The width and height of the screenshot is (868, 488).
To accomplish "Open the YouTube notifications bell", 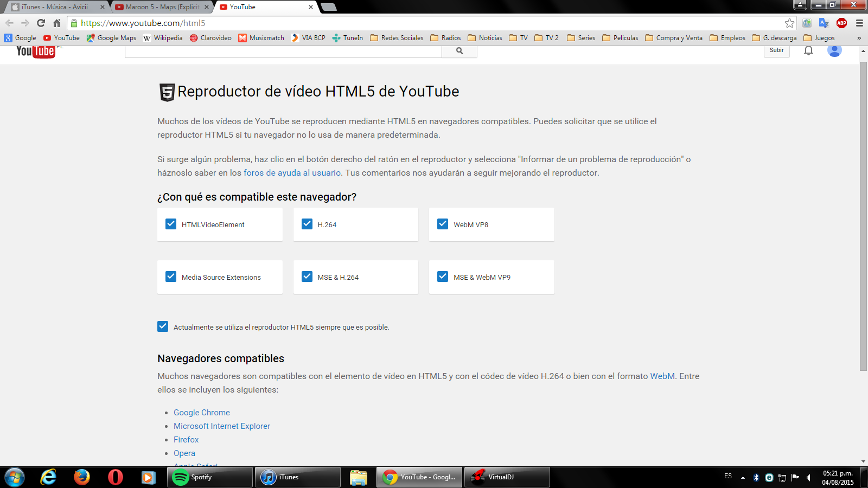I will click(x=808, y=50).
